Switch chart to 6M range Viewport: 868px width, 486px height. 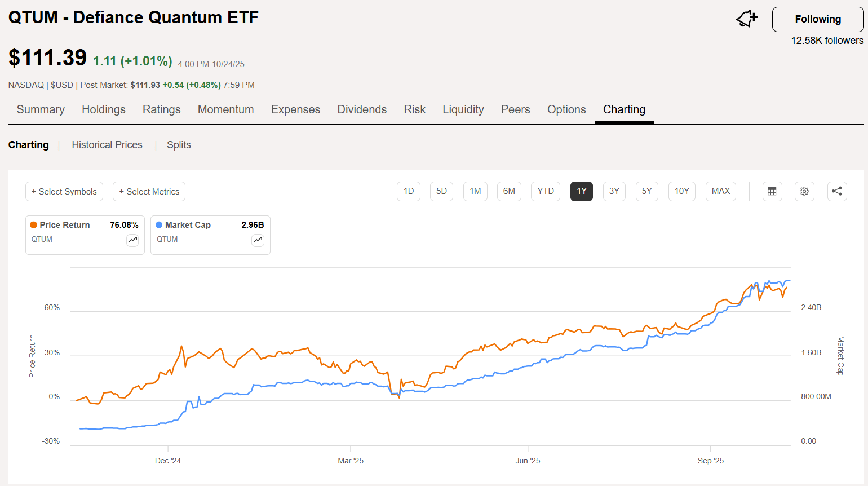pos(509,191)
